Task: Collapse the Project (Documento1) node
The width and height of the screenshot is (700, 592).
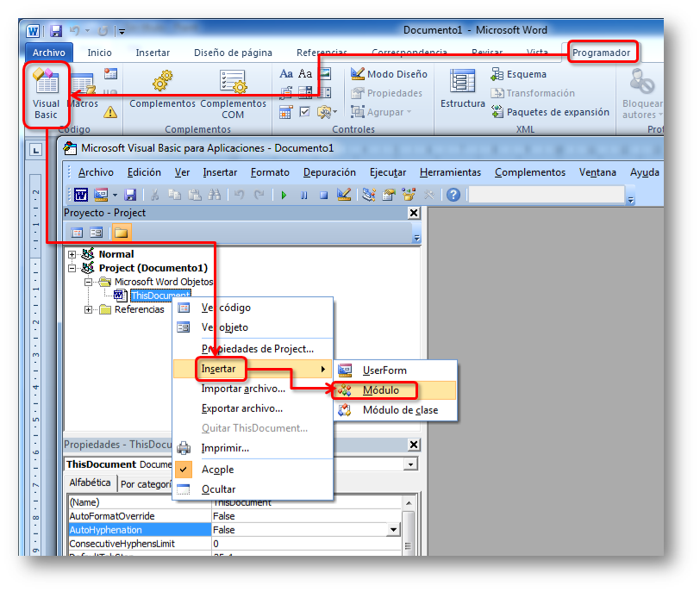Action: point(72,269)
